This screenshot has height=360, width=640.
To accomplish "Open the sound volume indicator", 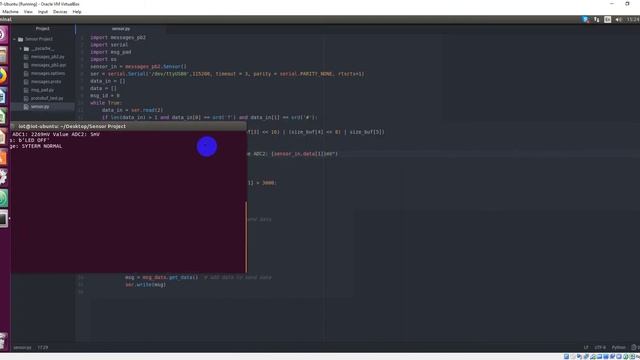I will (x=618, y=19).
